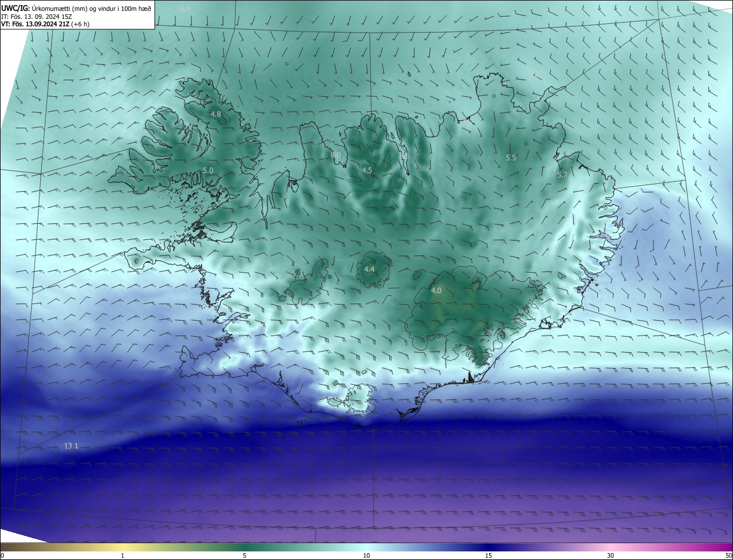Click the colorbar tick label 10
The width and height of the screenshot is (733, 560).
(366, 555)
